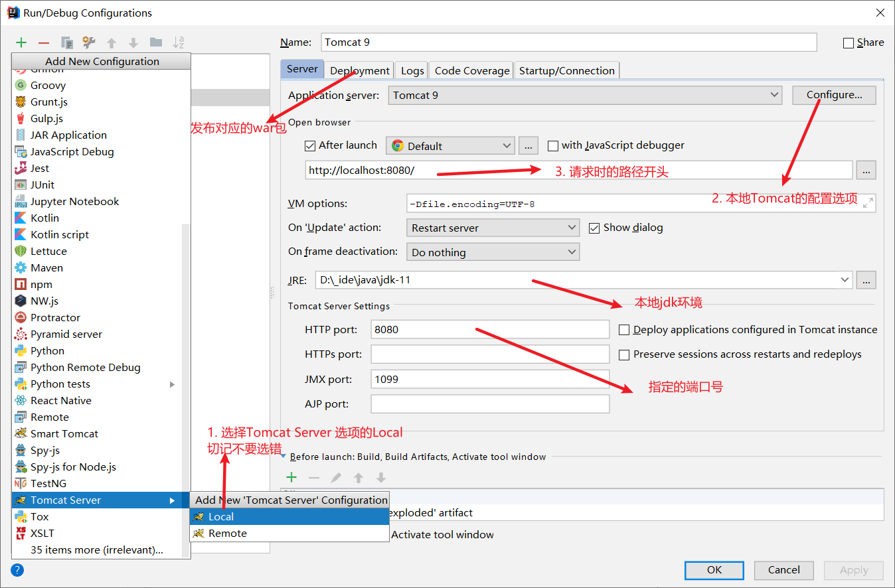Screen dimensions: 895x588
Task: Select Tomcat Server in configuration list
Action: [x=96, y=500]
